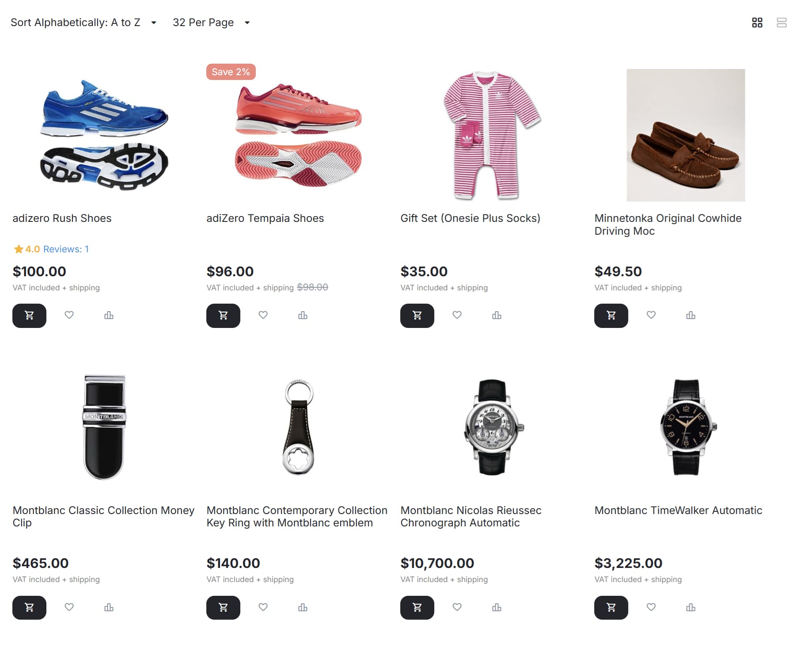812x659 pixels.
Task: Favorite the Minnetonka Driving Moc
Action: pyautogui.click(x=651, y=315)
